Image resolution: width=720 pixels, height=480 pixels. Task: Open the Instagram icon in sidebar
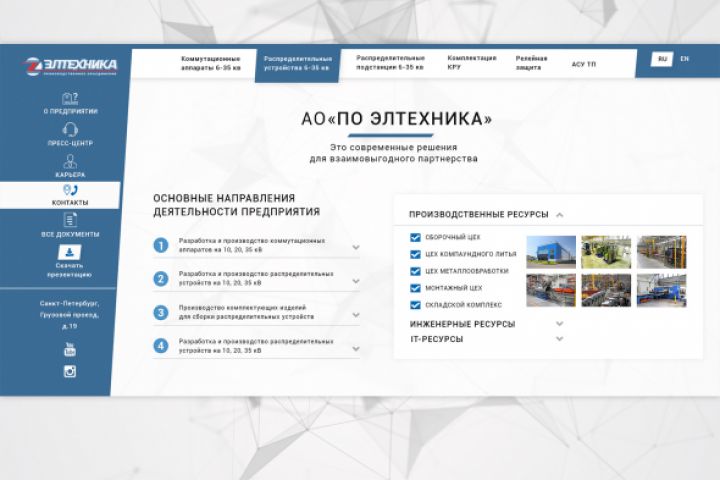pyautogui.click(x=69, y=371)
